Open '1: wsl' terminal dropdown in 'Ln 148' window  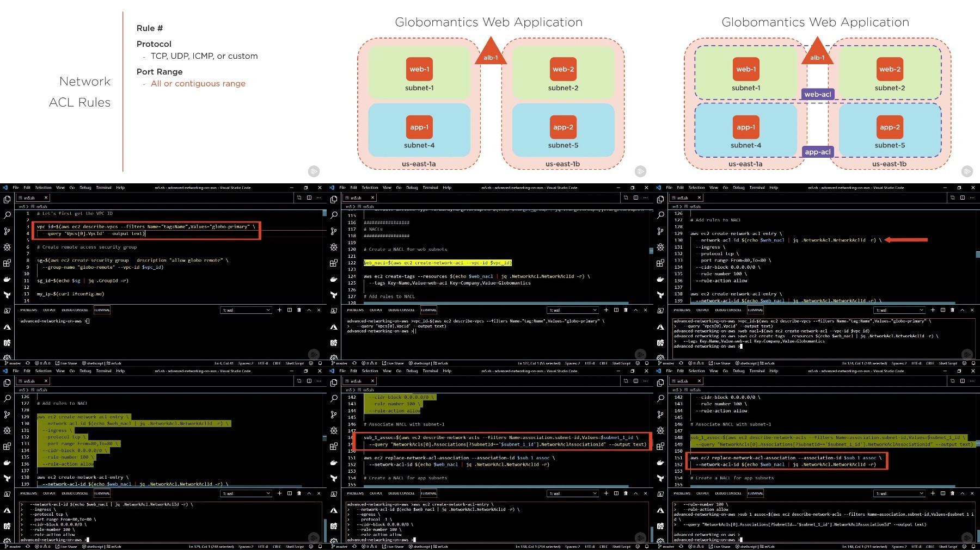pos(899,493)
